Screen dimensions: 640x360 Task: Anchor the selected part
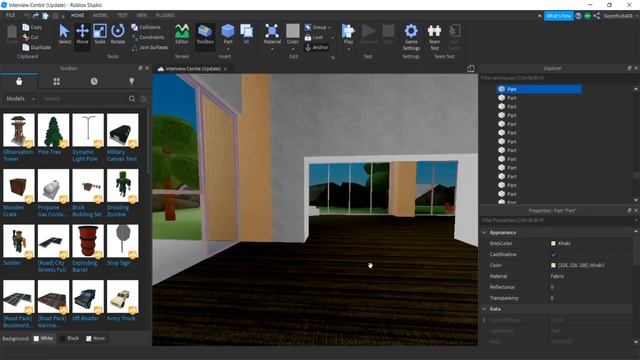[317, 47]
